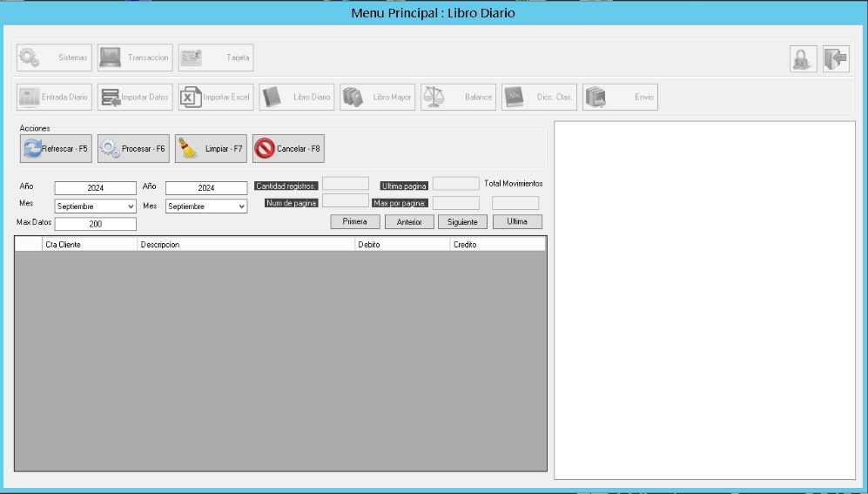This screenshot has height=494, width=868.
Task: Select the Importar Excel toolbar button
Action: point(216,97)
